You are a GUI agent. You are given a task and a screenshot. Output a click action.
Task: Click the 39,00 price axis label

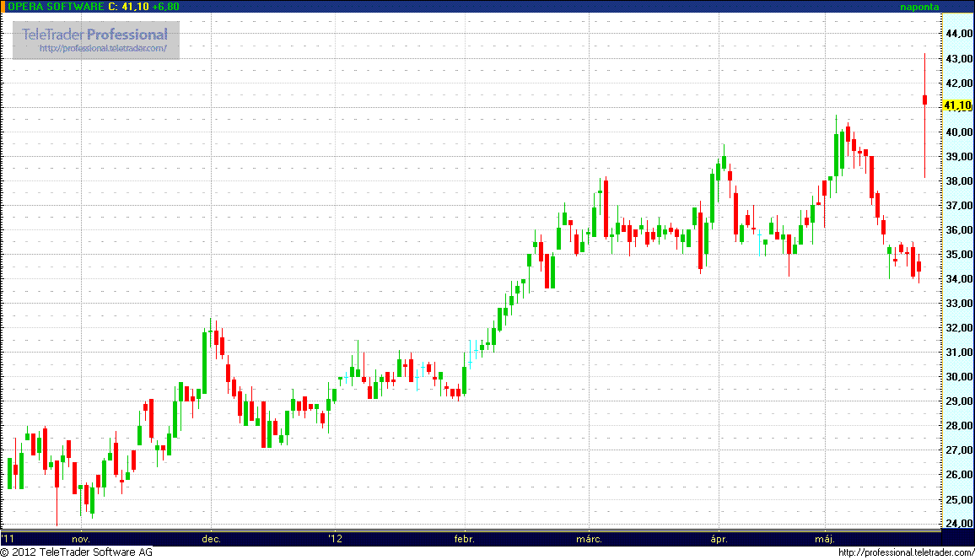(x=959, y=156)
